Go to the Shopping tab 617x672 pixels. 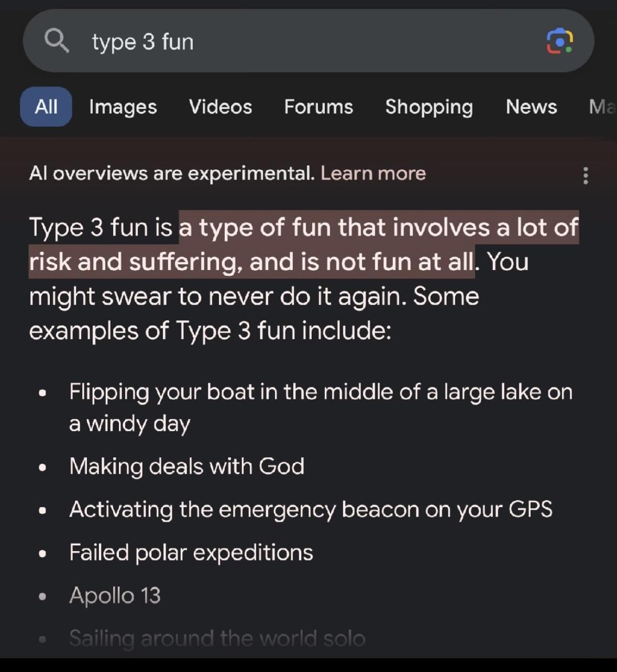(429, 107)
